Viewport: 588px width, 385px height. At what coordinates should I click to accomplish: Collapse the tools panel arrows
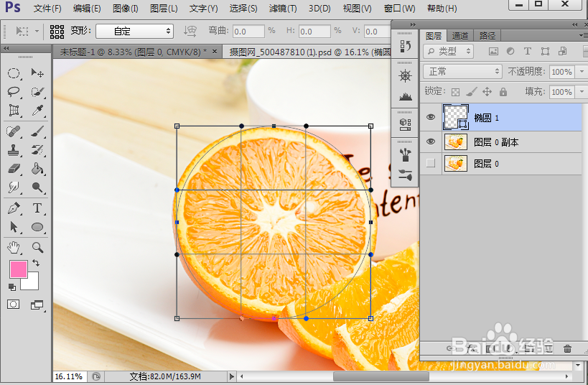coord(6,48)
